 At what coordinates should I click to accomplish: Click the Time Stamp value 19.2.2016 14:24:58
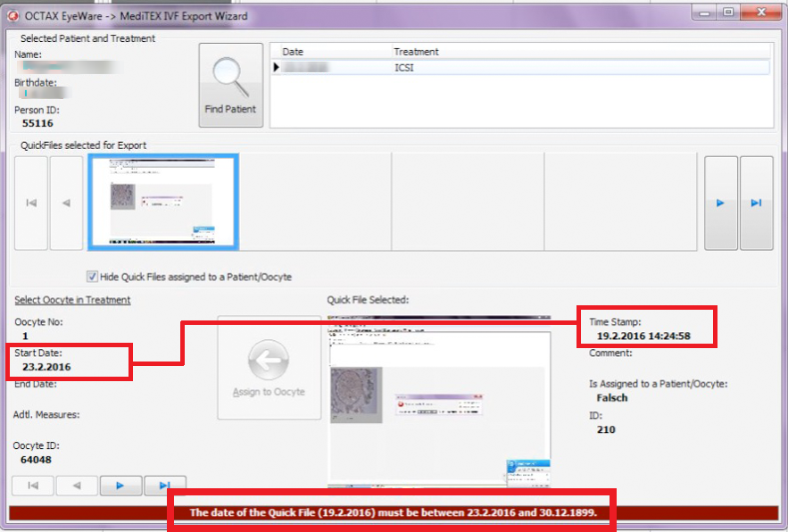[643, 336]
